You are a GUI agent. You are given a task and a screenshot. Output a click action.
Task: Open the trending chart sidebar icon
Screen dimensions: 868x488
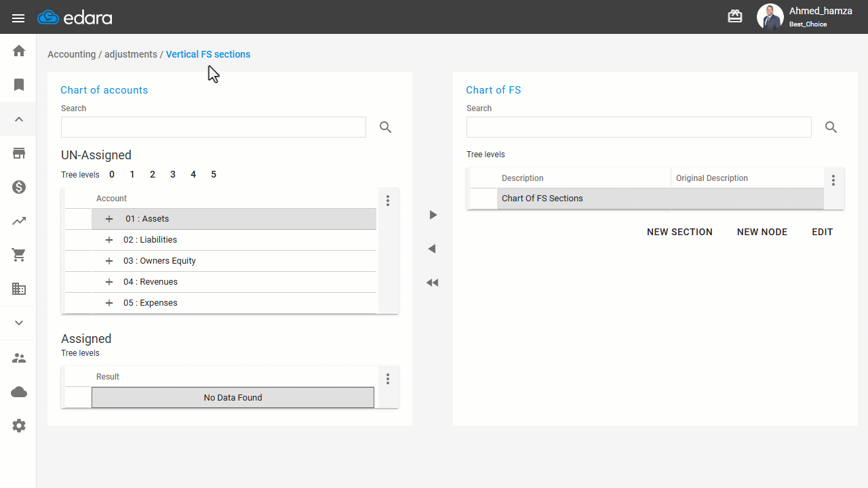19,221
